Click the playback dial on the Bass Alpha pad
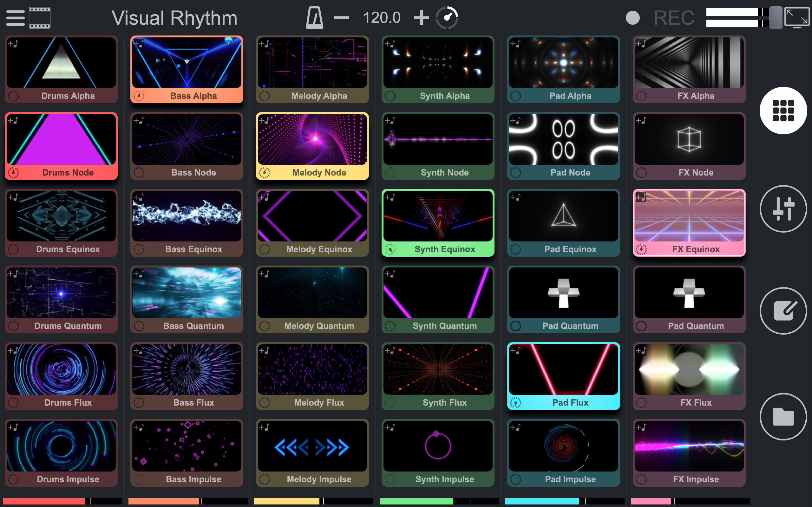This screenshot has width=812, height=507. (x=139, y=96)
